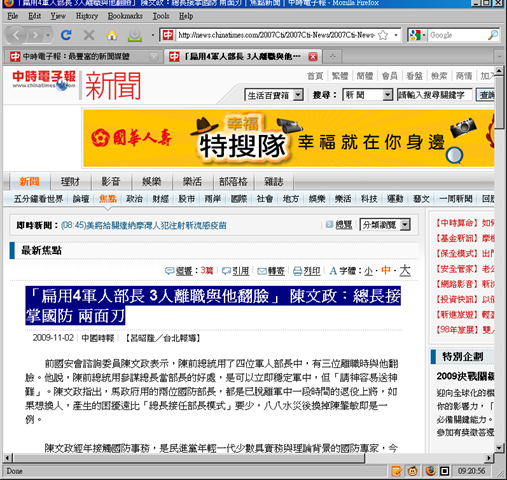Reload the page with the refresh icon
The image size is (507, 480).
pos(66,35)
